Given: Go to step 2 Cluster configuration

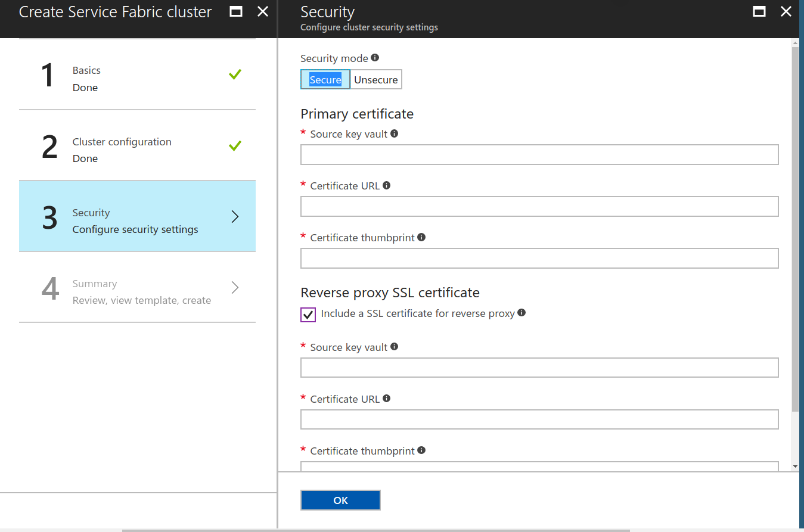Looking at the screenshot, I should 137,147.
